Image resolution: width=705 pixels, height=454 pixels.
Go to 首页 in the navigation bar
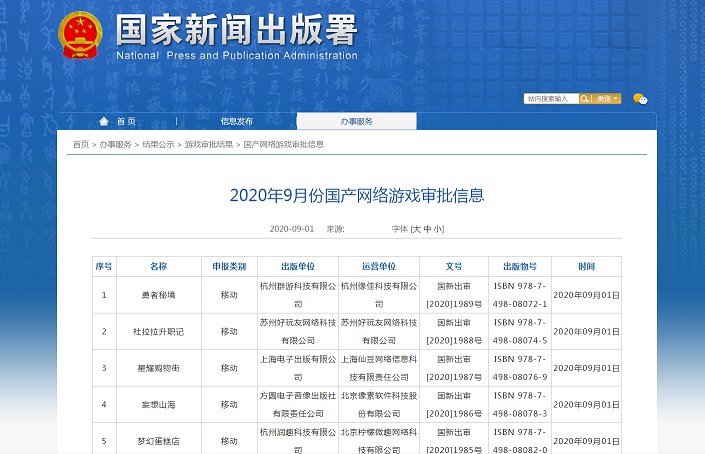[x=125, y=121]
